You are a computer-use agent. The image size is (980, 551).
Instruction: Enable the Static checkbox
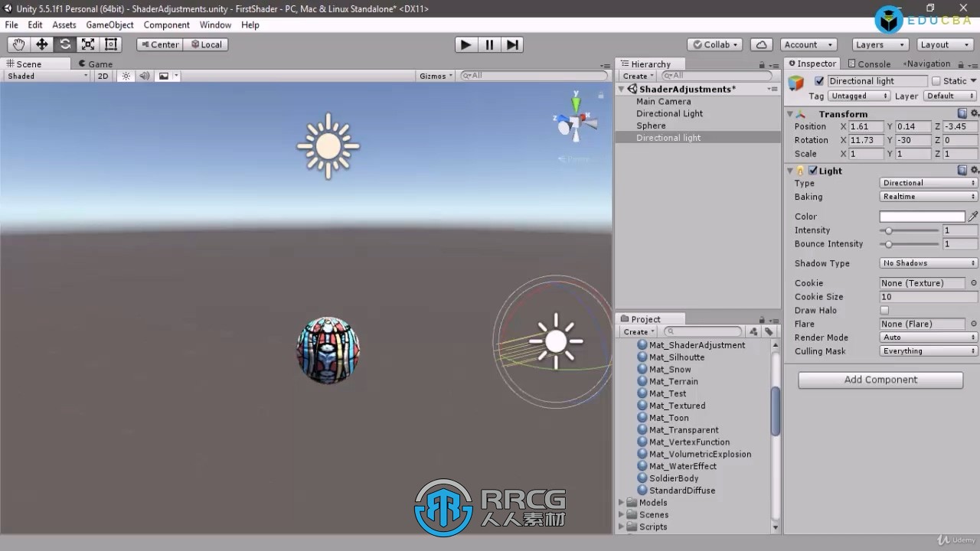(936, 81)
